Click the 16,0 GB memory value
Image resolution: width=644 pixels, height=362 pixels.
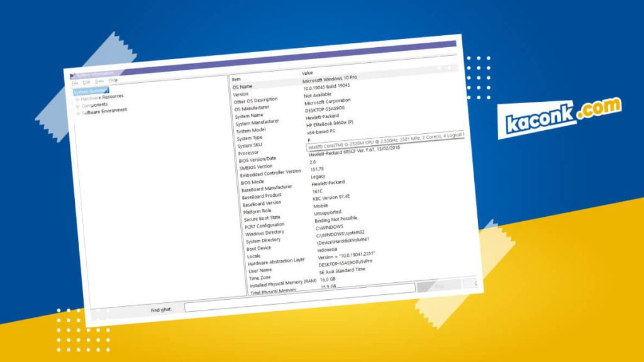click(x=328, y=279)
